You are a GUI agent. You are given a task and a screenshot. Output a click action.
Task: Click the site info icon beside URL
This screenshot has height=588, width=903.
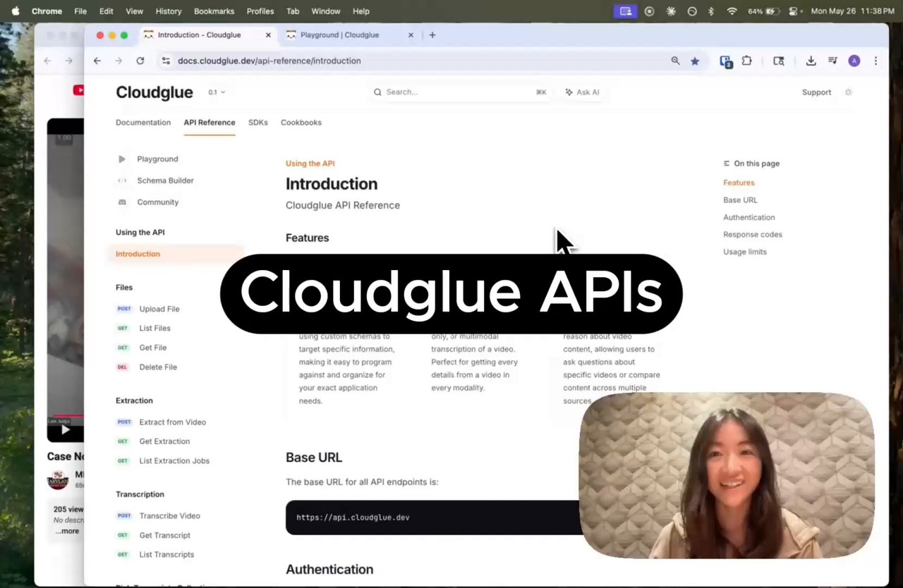165,61
